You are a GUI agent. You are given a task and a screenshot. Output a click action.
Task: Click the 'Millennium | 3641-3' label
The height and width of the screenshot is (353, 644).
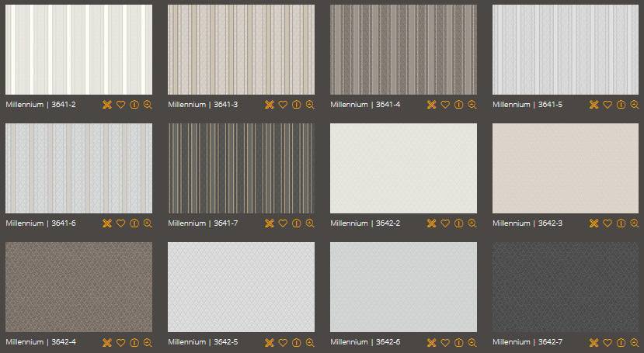pos(203,105)
